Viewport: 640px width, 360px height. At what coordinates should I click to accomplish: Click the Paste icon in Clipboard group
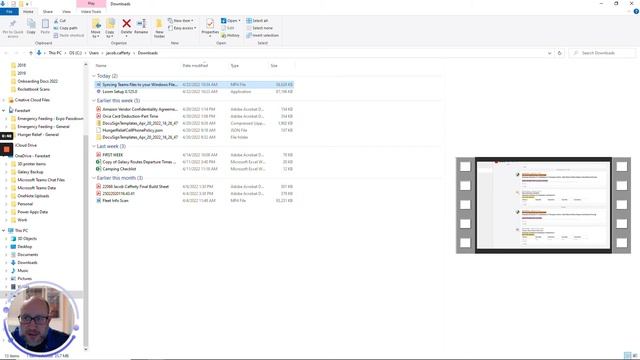point(45,24)
